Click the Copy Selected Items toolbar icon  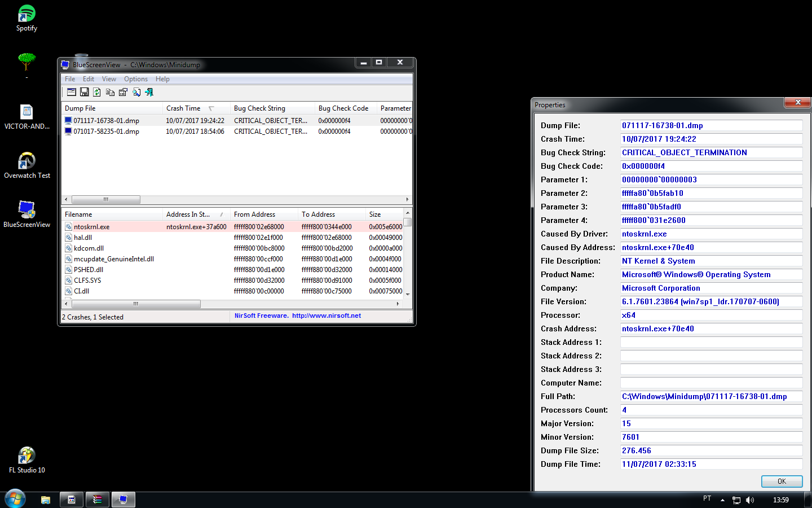coord(110,92)
